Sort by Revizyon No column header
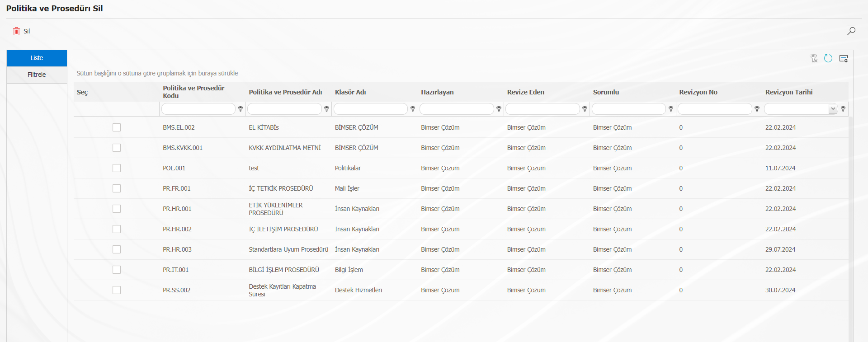 tap(698, 92)
